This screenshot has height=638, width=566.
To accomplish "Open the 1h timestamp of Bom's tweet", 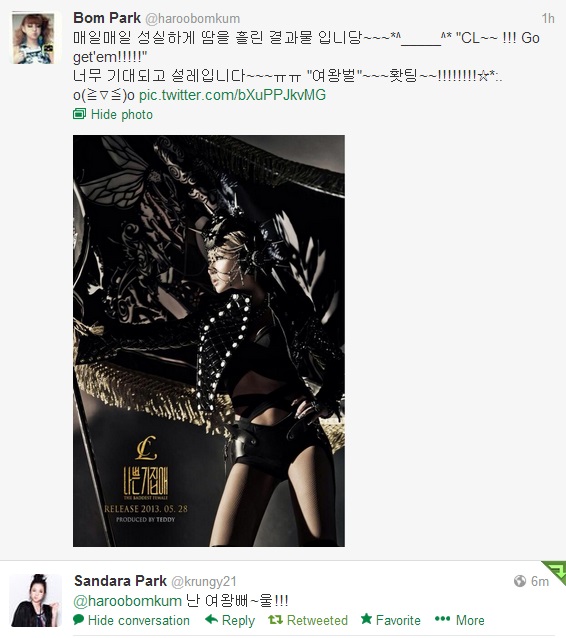I will click(548, 18).
